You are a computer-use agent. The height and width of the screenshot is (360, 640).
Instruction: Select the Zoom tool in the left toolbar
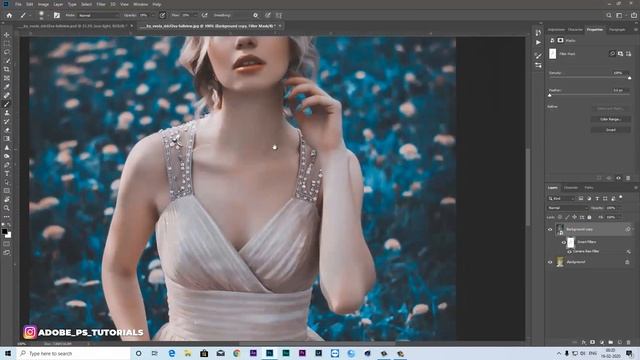[x=7, y=208]
